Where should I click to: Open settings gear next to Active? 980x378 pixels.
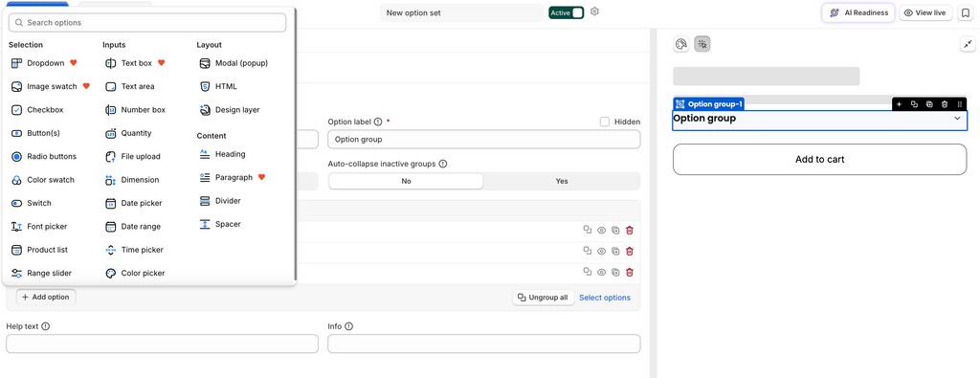(x=594, y=11)
